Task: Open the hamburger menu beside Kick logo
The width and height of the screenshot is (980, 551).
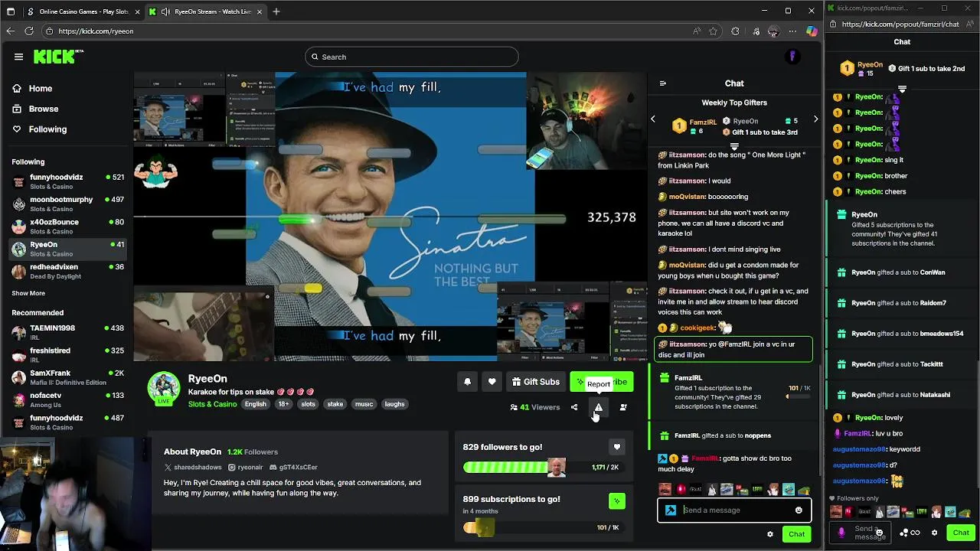Action: [x=18, y=57]
